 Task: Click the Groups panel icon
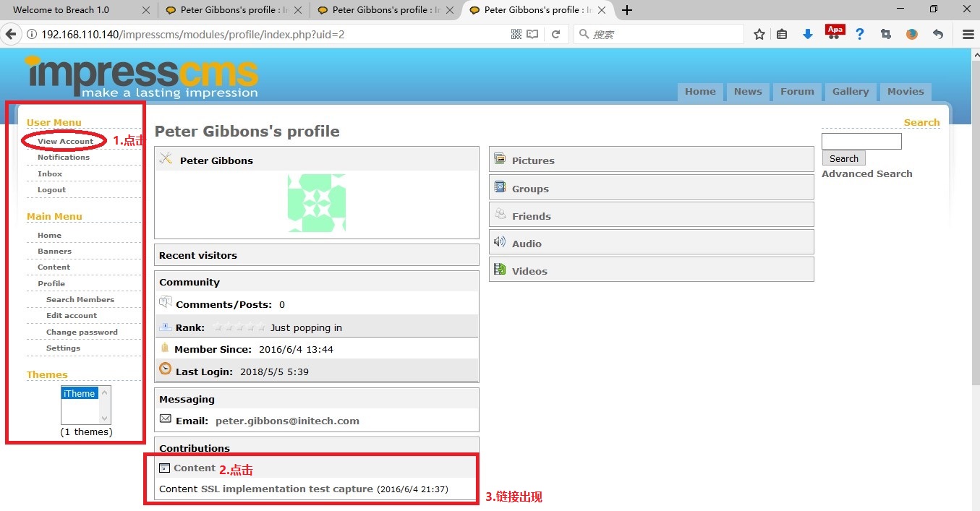tap(500, 187)
